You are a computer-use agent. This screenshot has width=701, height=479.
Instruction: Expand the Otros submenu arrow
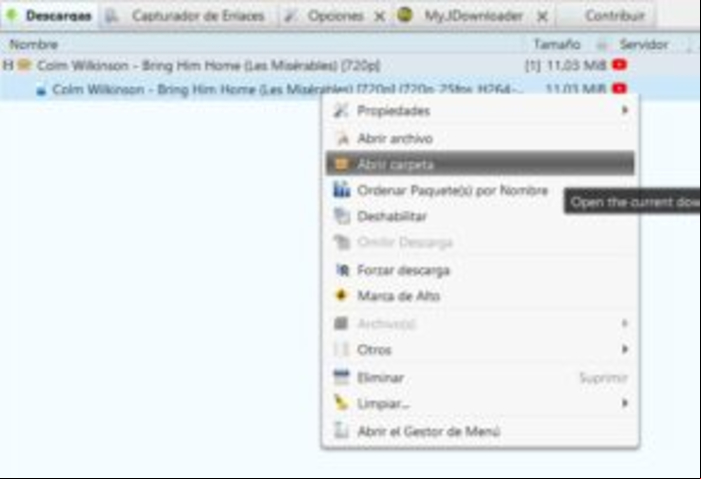625,349
